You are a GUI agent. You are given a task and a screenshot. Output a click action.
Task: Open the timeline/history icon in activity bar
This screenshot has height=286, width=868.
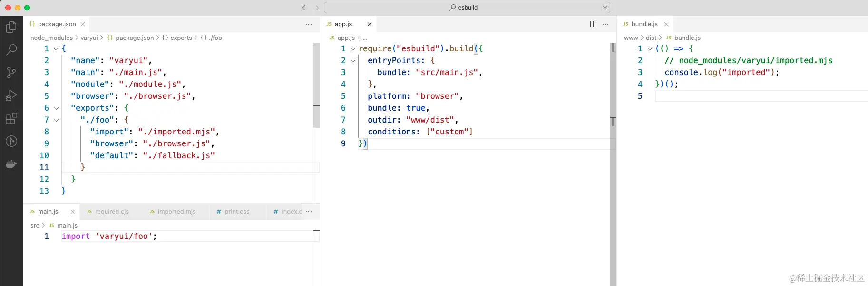pyautogui.click(x=11, y=141)
